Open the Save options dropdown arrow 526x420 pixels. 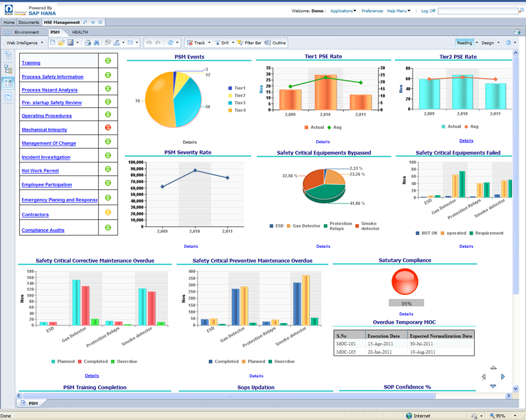pos(78,43)
